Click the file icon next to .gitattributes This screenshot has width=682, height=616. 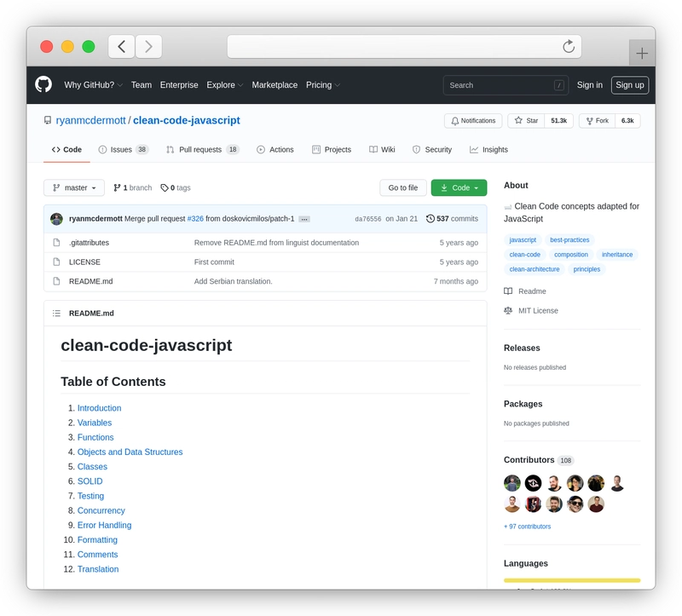56,243
